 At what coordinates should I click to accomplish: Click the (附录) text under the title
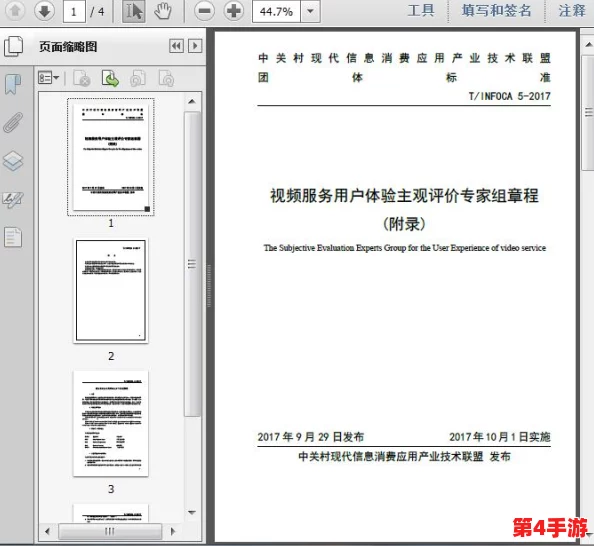pyautogui.click(x=404, y=224)
